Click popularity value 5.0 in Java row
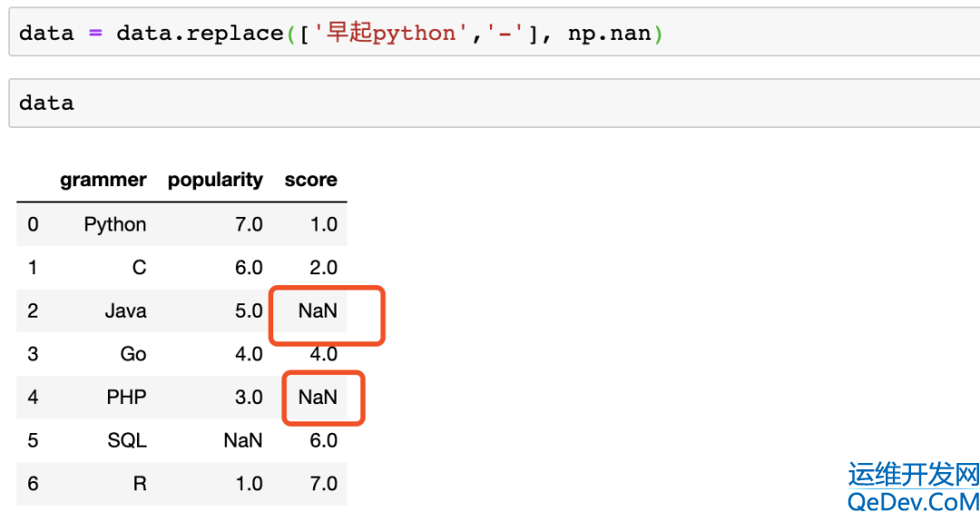This screenshot has height=512, width=980. 249,310
